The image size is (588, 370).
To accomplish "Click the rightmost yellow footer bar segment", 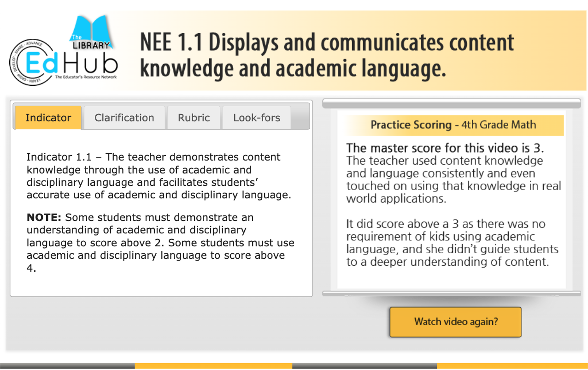I will (512, 366).
